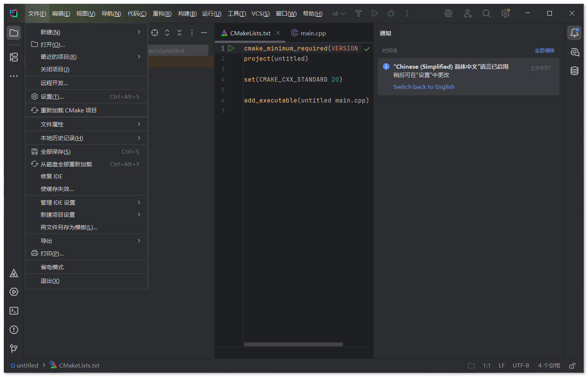The height and width of the screenshot is (377, 588).
Task: Click the Build hammer icon
Action: pyautogui.click(x=358, y=14)
